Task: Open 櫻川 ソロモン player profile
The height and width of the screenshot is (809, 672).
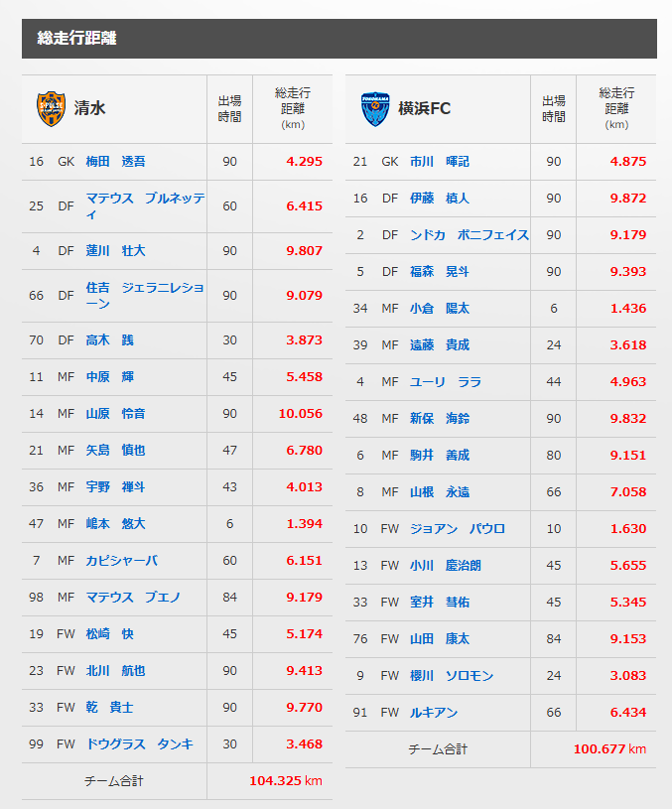Action: point(451,675)
